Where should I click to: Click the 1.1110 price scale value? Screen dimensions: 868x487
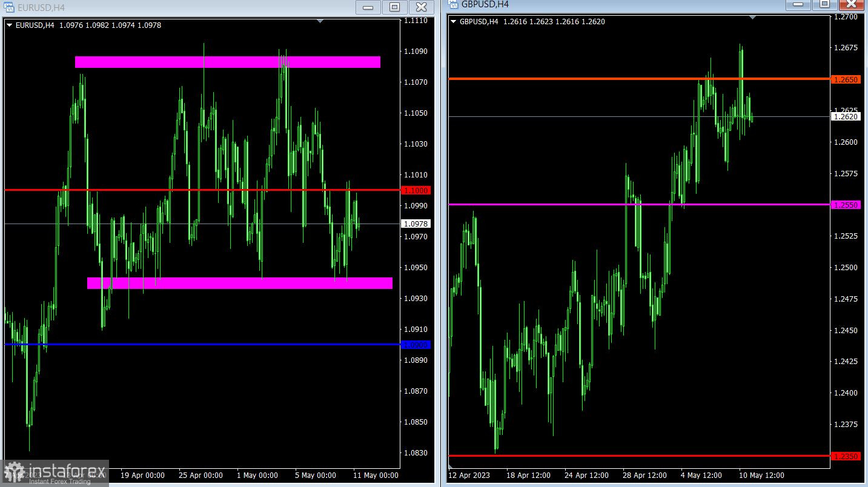point(417,21)
